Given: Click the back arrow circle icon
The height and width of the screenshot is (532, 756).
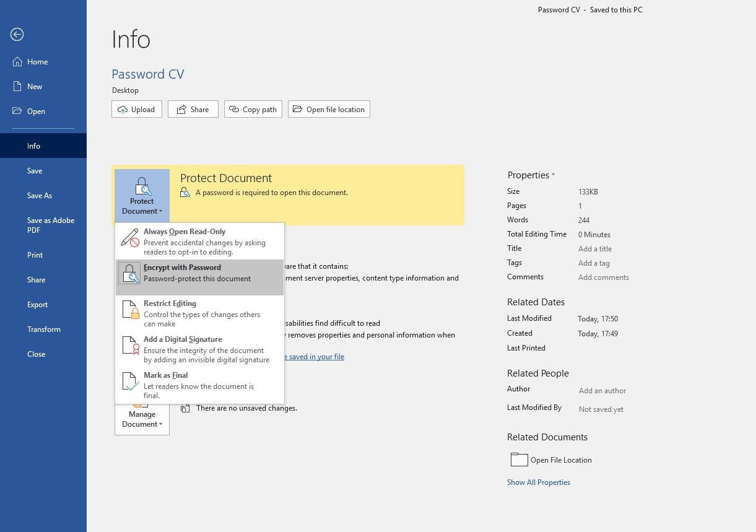Looking at the screenshot, I should 17,35.
